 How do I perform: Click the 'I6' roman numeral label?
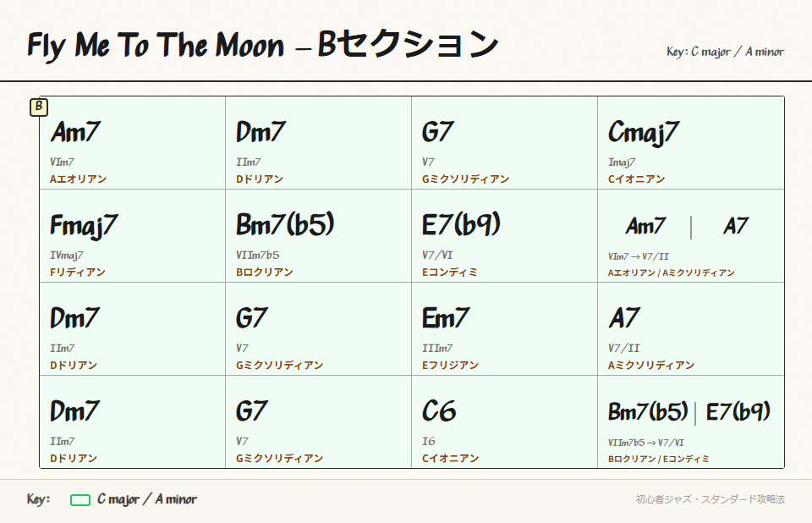pyautogui.click(x=429, y=441)
